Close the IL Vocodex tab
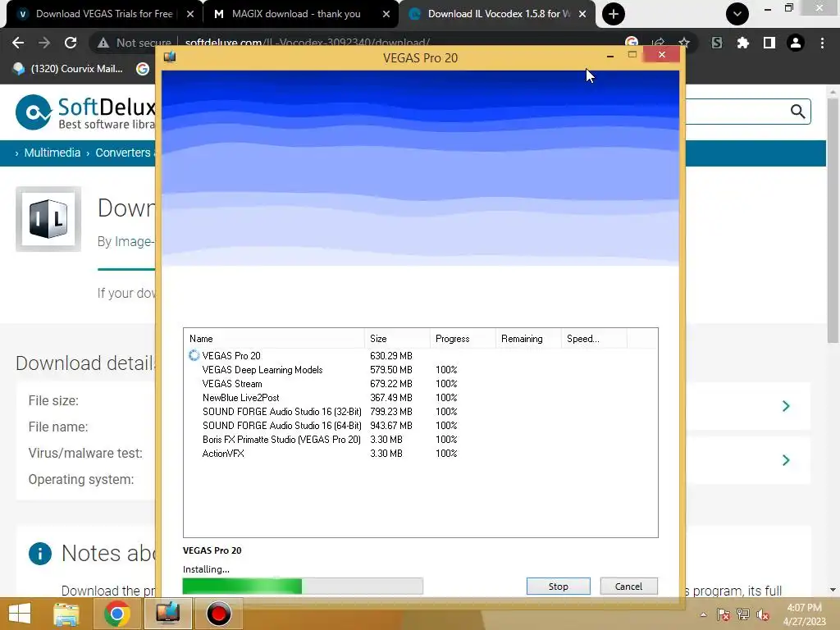 click(x=582, y=14)
